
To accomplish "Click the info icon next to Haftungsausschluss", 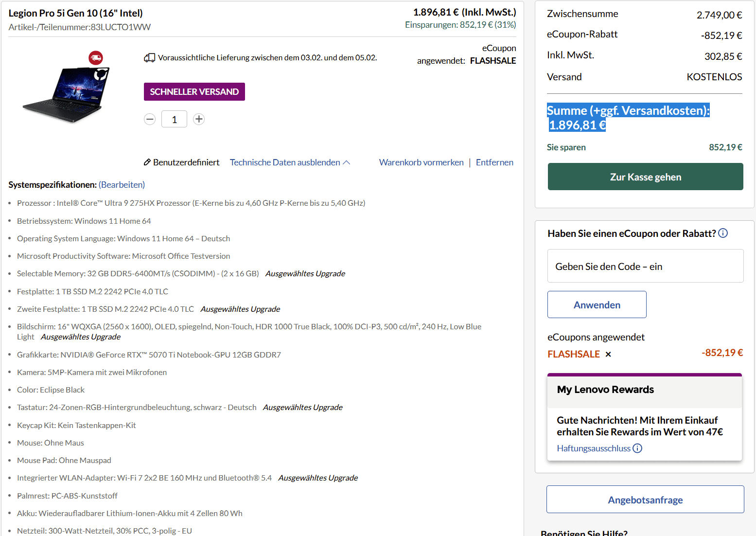I will click(637, 448).
